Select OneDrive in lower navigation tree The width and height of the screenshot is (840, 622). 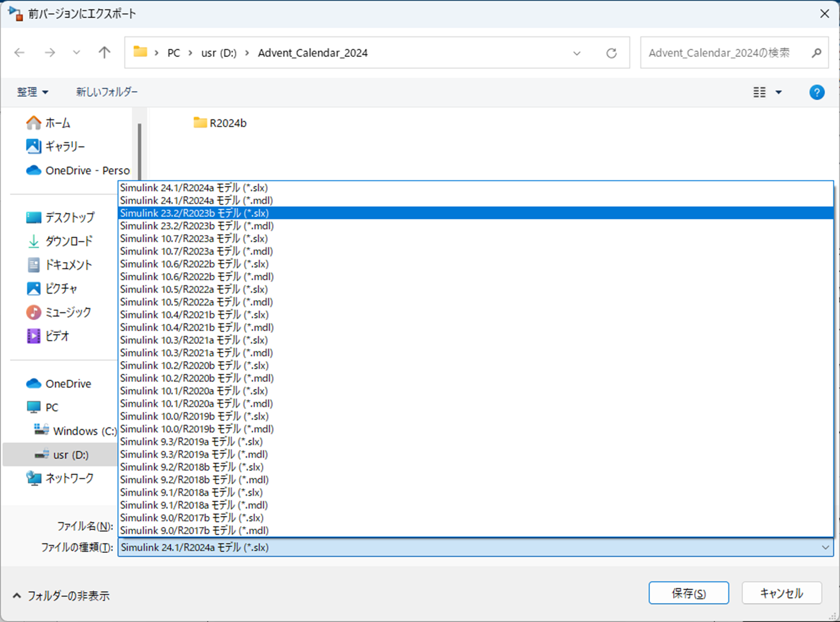[x=59, y=384]
